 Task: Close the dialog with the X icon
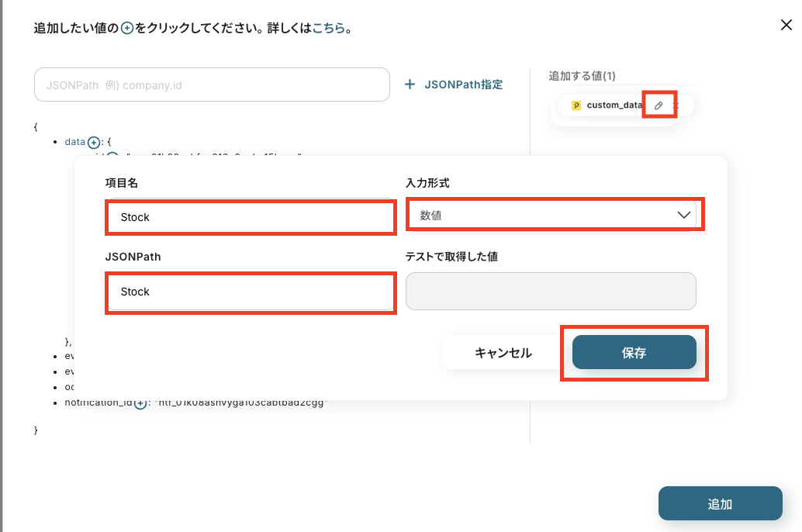pos(786,25)
